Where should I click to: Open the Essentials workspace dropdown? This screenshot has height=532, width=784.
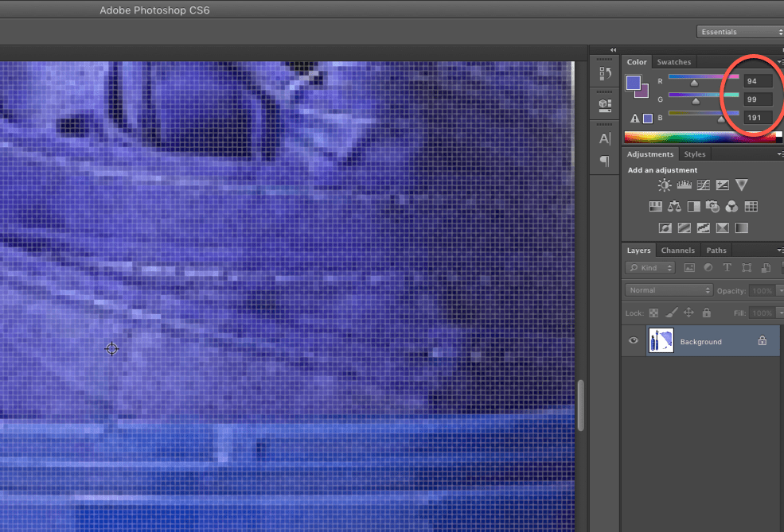pos(739,32)
